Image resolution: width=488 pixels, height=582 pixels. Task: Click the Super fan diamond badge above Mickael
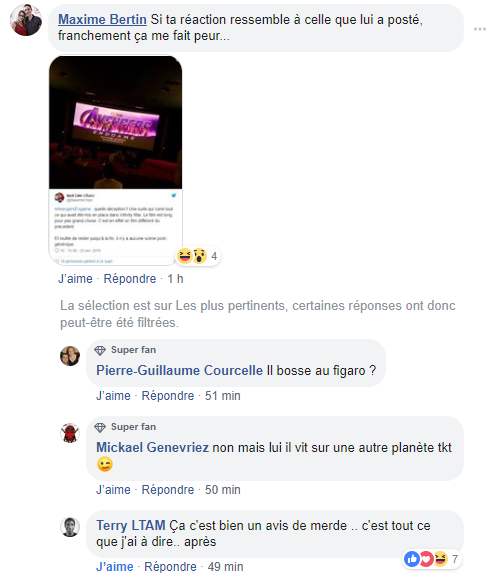pos(100,427)
